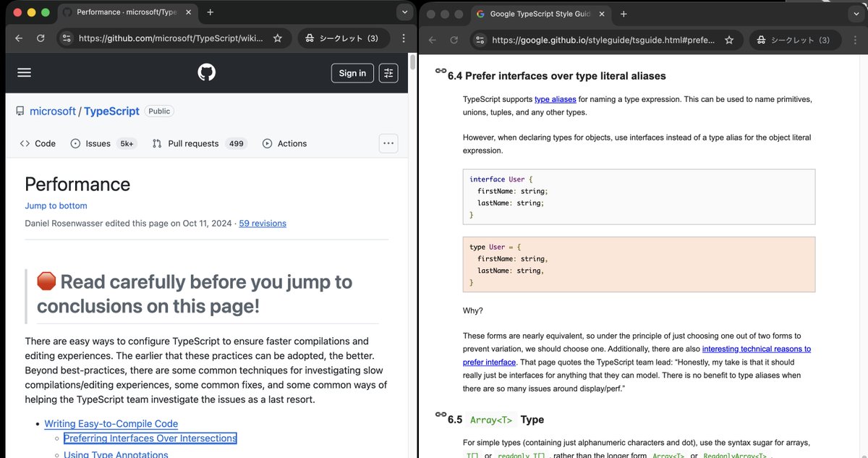Open the incognito indicator in the style guide window
The width and height of the screenshot is (868, 458).
pos(794,40)
